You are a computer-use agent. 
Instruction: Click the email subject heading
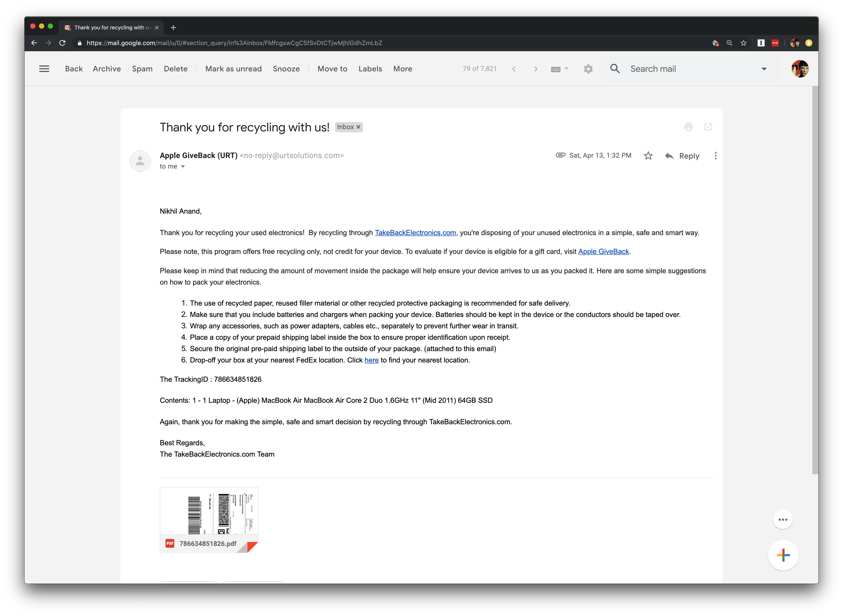[244, 127]
